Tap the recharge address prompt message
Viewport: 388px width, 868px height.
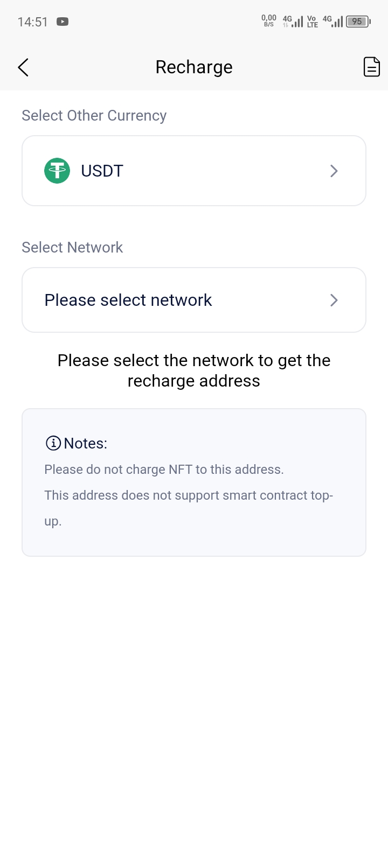click(194, 370)
